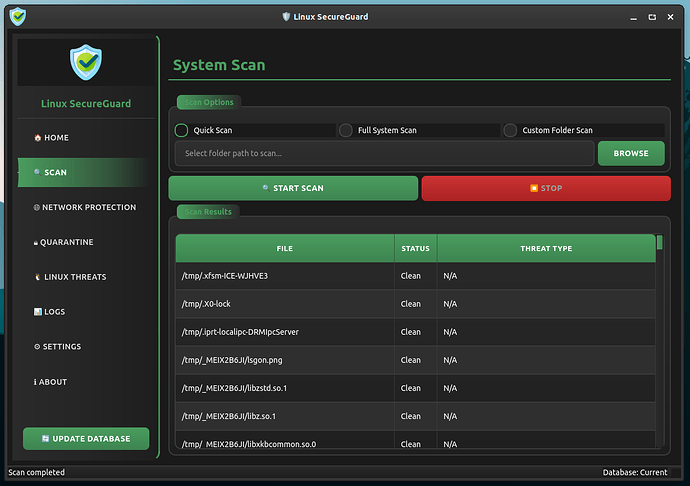Sort results by the Status column header

(415, 248)
